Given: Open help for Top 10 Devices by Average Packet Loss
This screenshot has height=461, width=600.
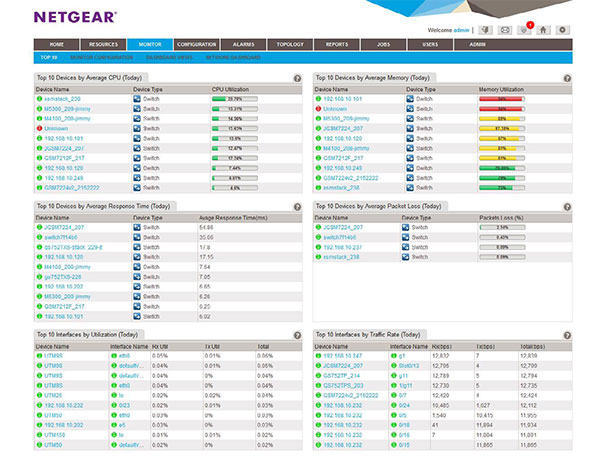Looking at the screenshot, I should tap(567, 207).
